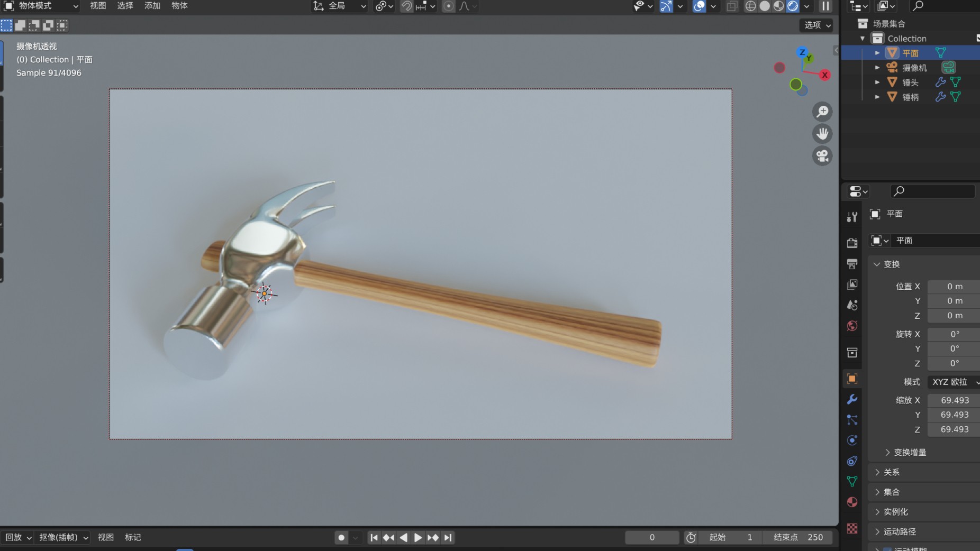980x551 pixels.
Task: Click the zoom view magnifier gizmo
Action: 822,112
